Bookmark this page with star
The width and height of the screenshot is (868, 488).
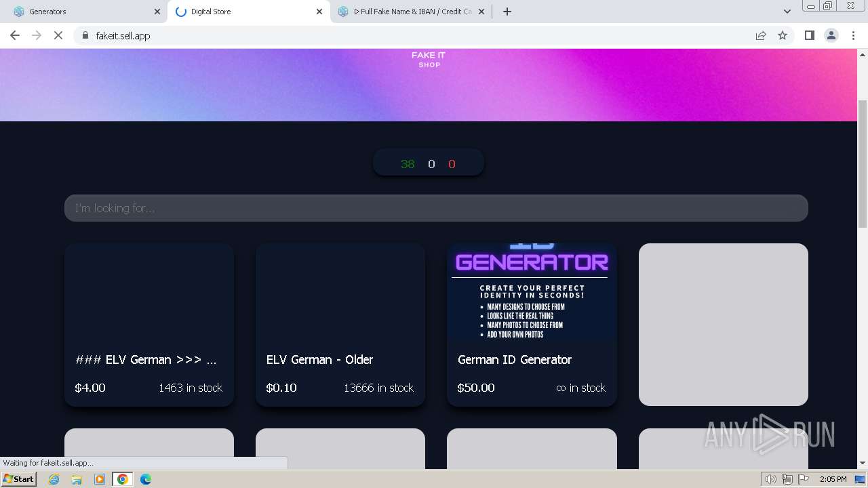point(783,35)
